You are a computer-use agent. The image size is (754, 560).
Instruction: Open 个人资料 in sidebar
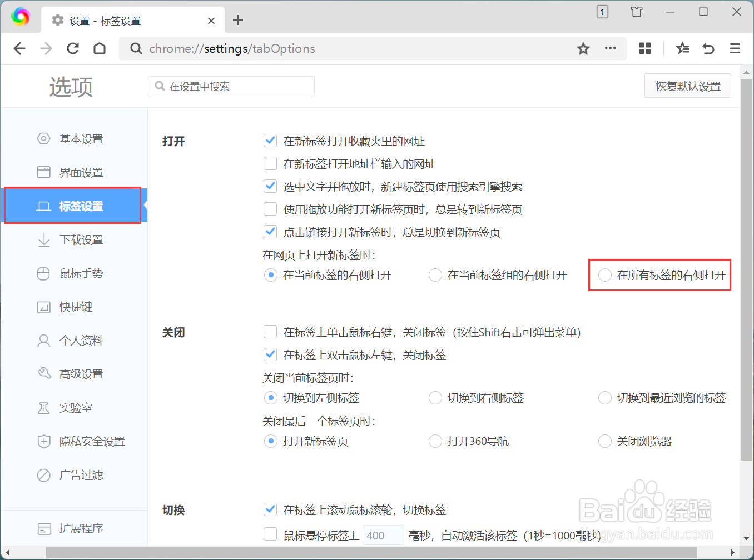click(74, 341)
